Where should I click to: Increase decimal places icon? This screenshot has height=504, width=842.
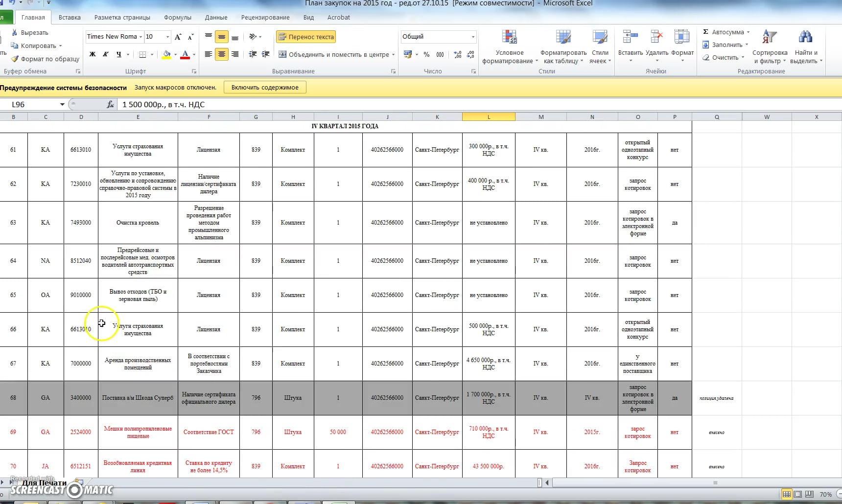click(458, 54)
